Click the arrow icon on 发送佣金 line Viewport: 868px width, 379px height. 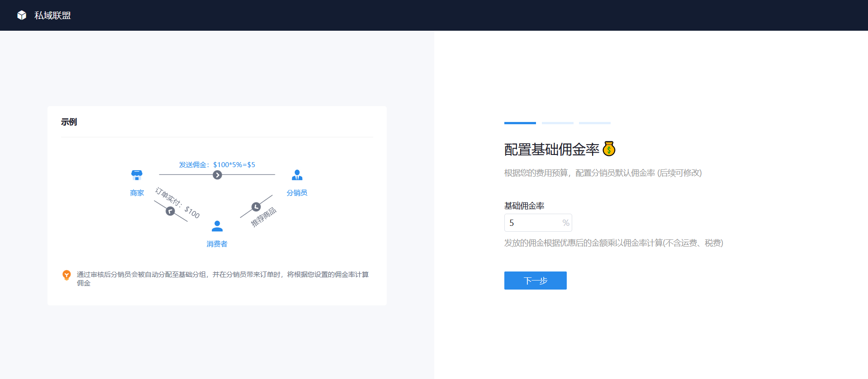pyautogui.click(x=218, y=175)
